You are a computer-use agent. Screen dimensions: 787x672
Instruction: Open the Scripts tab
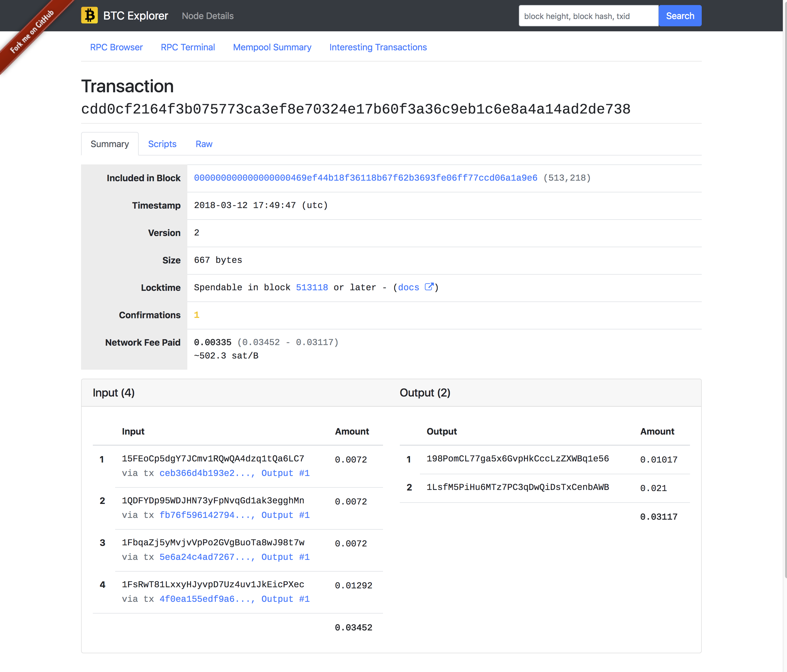[x=162, y=144]
